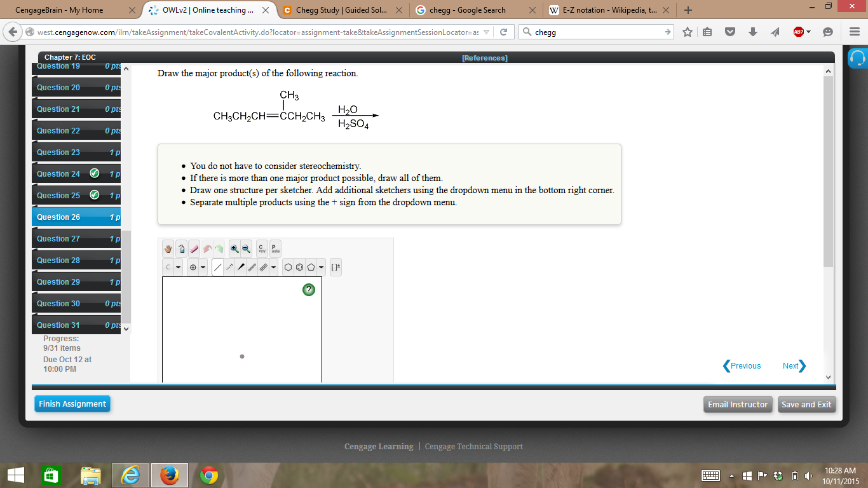Click Save and Exit
The height and width of the screenshot is (488, 868).
click(x=806, y=405)
